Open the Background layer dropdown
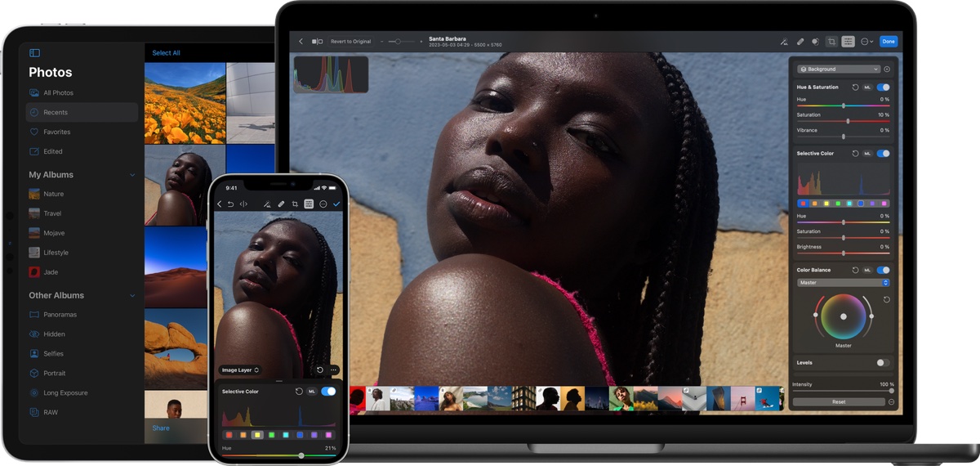 [840, 69]
